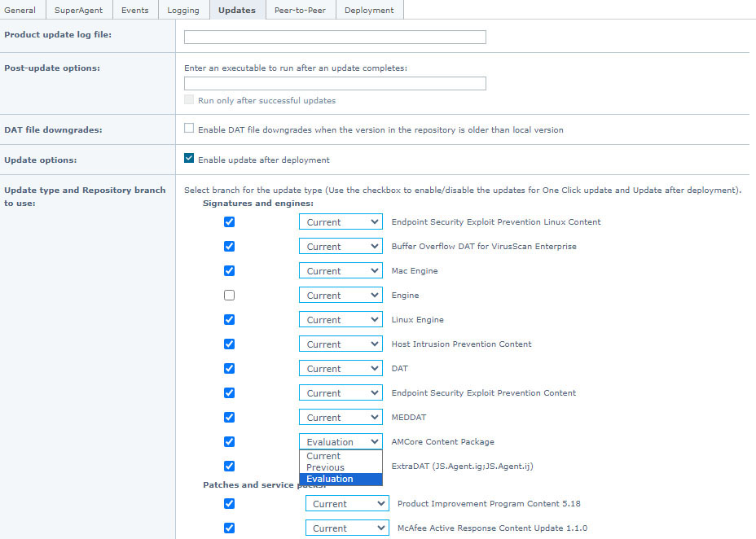Open branch dropdown for Buffer Overflow DAT
This screenshot has height=539, width=756.
tap(341, 246)
